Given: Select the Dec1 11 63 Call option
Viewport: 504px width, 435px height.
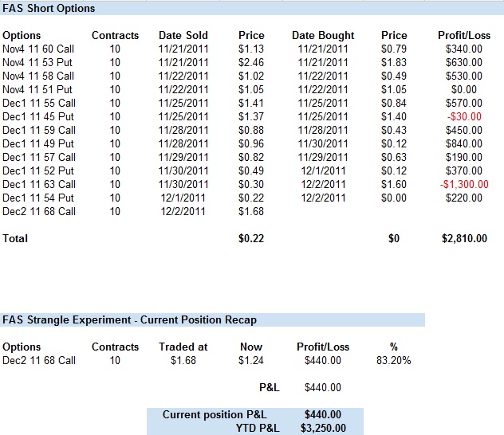Looking at the screenshot, I should [x=39, y=184].
